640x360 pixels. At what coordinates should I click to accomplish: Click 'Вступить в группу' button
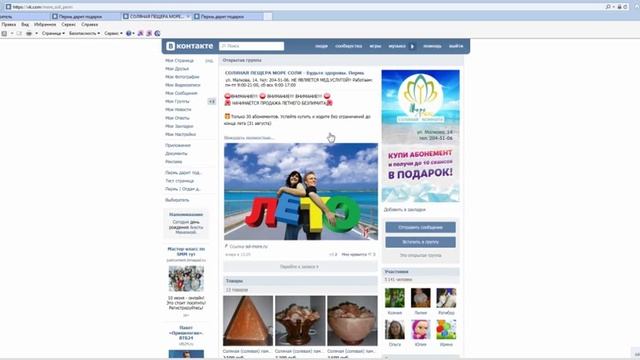tap(420, 242)
